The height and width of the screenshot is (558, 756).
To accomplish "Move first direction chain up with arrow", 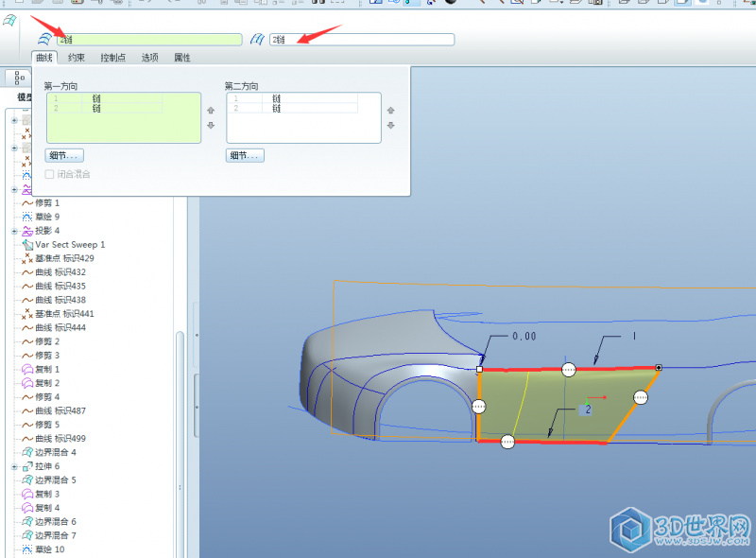I will pos(210,111).
